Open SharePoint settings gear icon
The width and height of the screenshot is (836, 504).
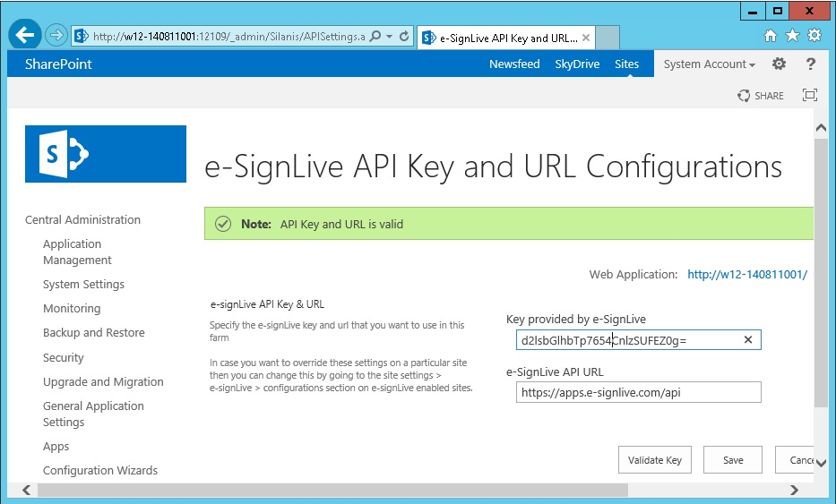click(779, 64)
